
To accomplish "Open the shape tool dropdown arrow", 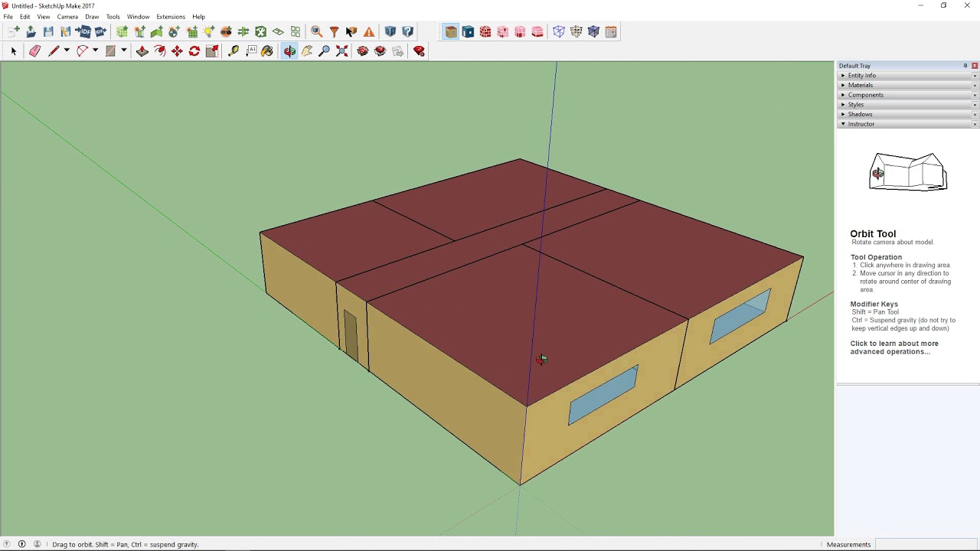I will point(123,51).
